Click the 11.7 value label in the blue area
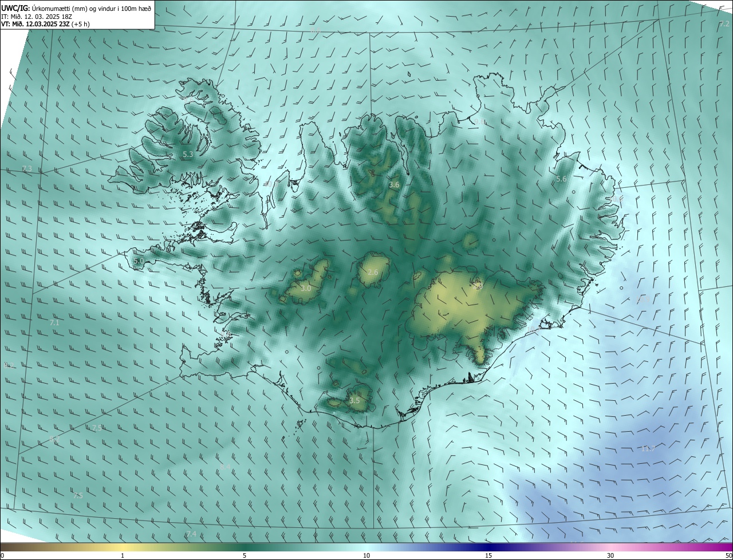The height and width of the screenshot is (560, 733). [x=648, y=449]
